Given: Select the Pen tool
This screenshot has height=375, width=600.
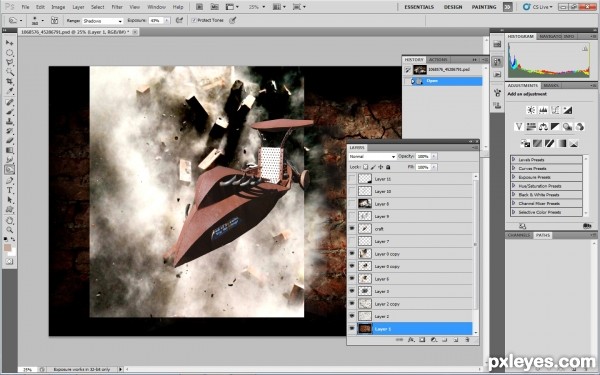Looking at the screenshot, I should coord(10,181).
